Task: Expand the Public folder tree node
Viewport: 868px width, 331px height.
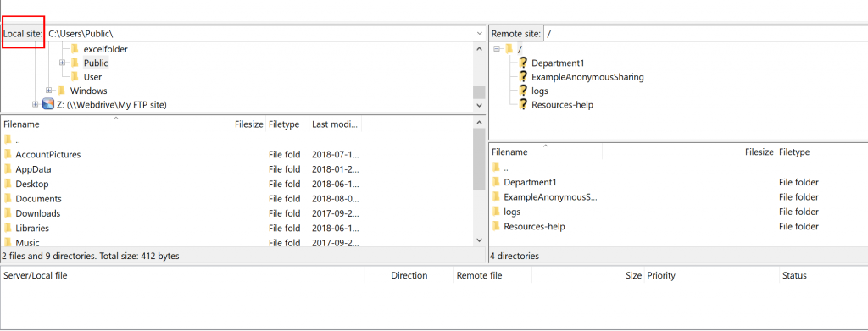Action: pos(63,63)
